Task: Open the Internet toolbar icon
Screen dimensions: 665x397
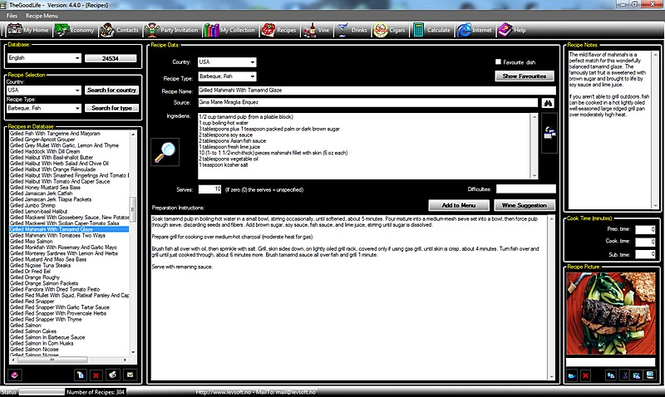Action: [x=475, y=30]
